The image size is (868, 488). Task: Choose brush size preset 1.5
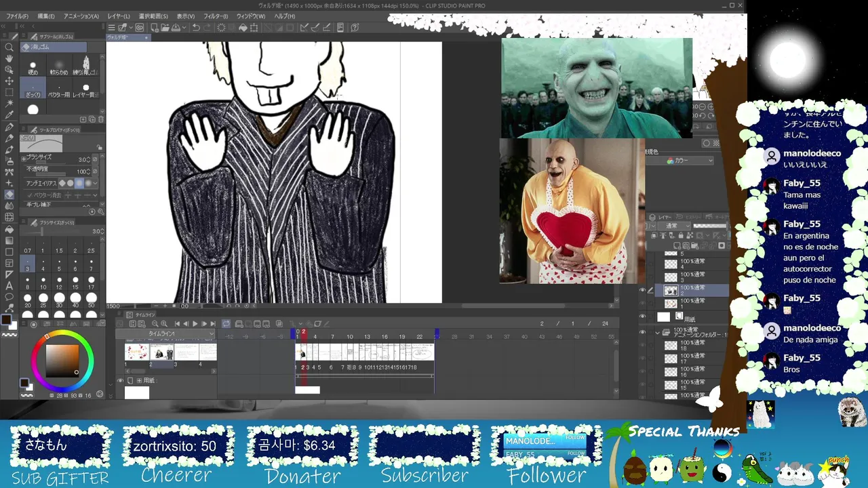pyautogui.click(x=60, y=247)
